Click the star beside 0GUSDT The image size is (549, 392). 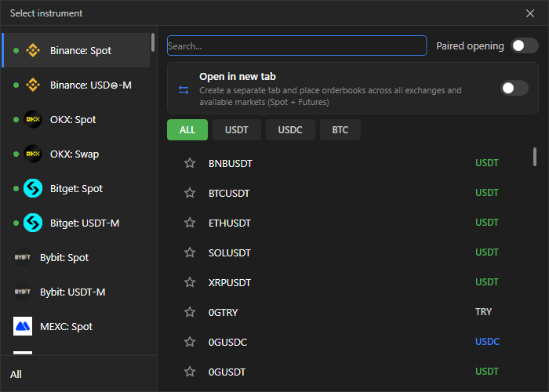pyautogui.click(x=190, y=372)
